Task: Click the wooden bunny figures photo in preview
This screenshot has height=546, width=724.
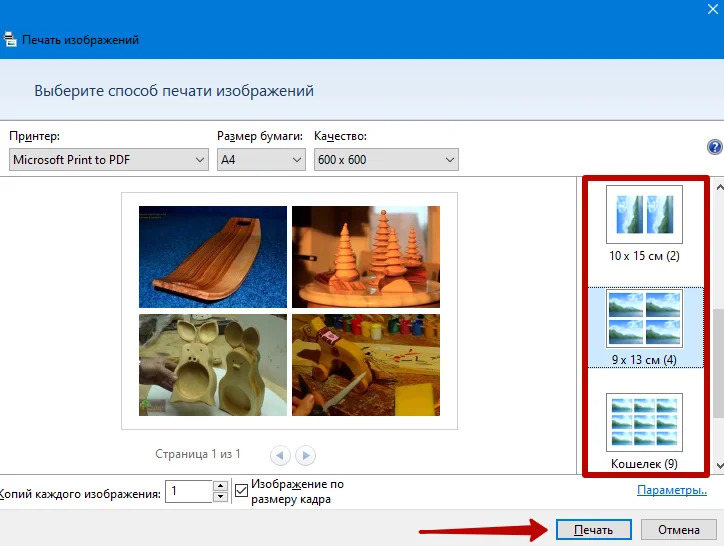Action: (213, 365)
